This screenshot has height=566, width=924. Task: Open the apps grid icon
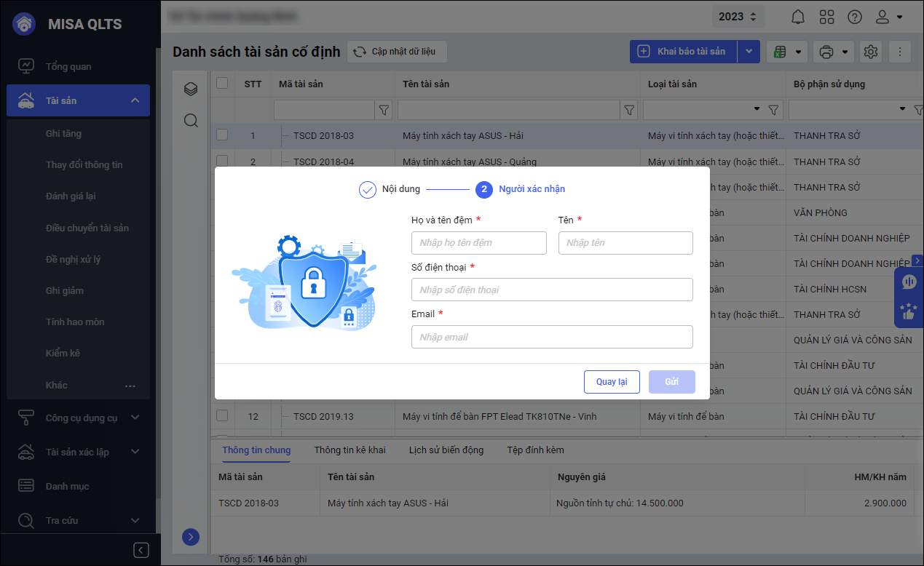826,17
